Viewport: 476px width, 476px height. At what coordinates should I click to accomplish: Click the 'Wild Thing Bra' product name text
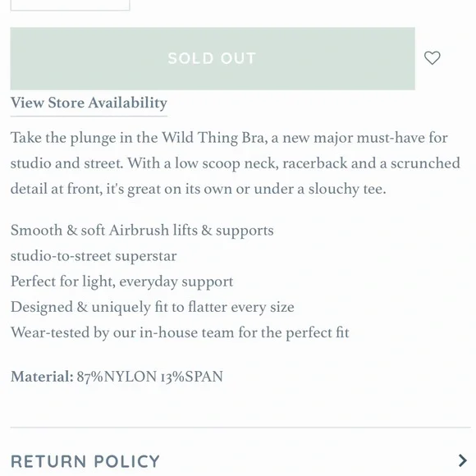click(x=215, y=138)
